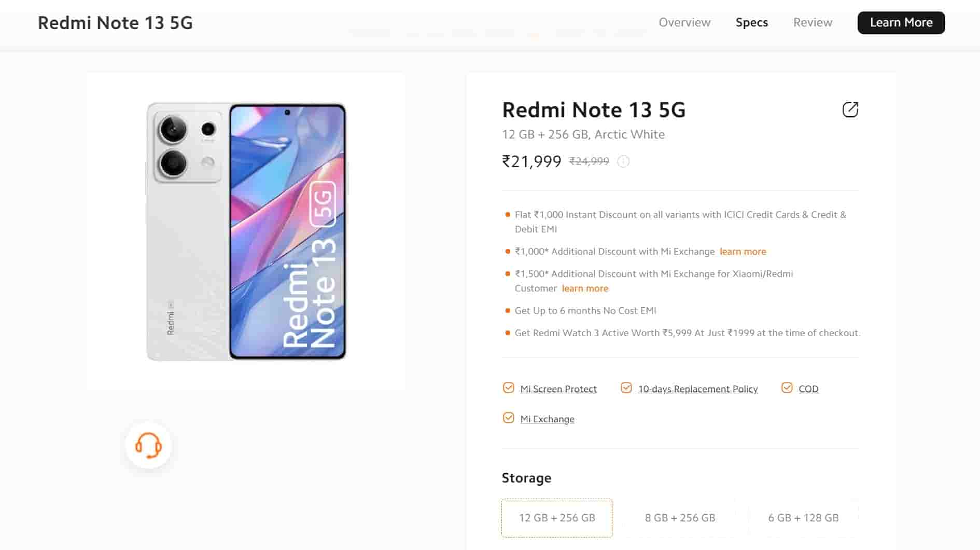
Task: Open the price information tooltip icon
Action: click(x=623, y=161)
